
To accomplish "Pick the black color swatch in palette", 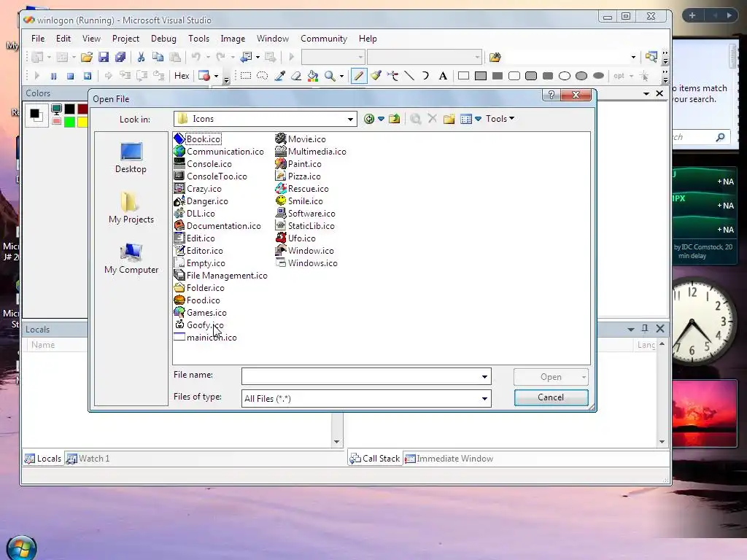I will 69,109.
